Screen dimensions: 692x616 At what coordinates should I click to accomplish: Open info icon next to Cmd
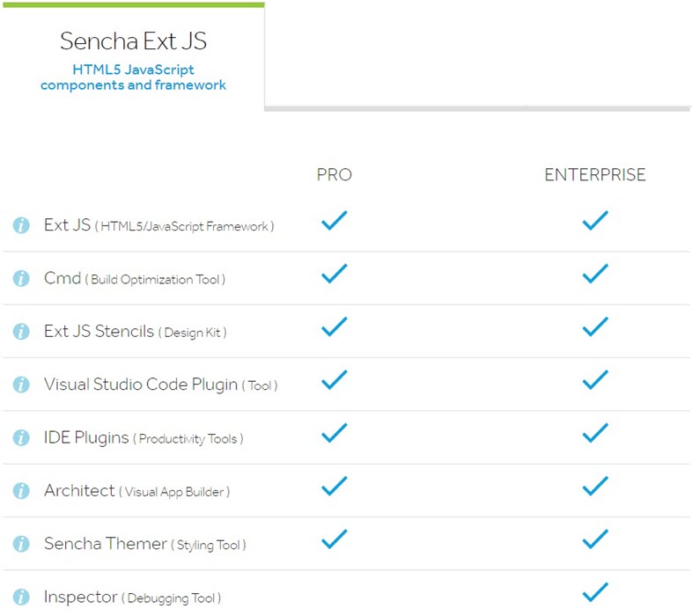point(21,278)
